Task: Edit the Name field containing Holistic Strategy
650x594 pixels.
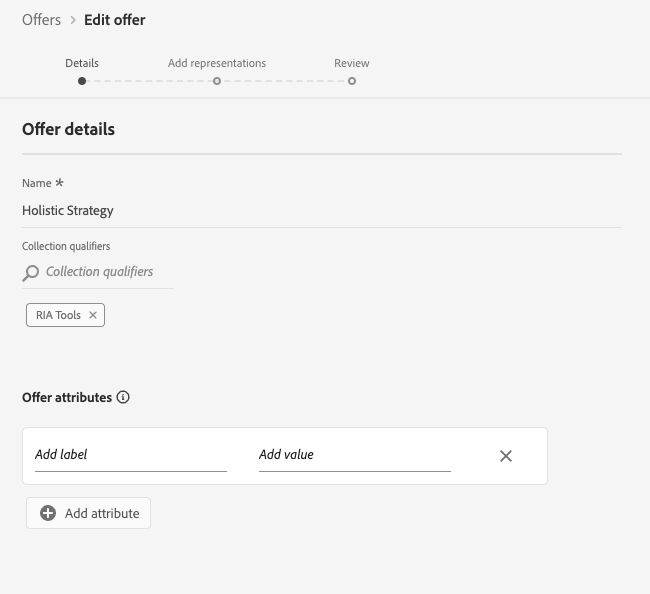Action: point(322,211)
